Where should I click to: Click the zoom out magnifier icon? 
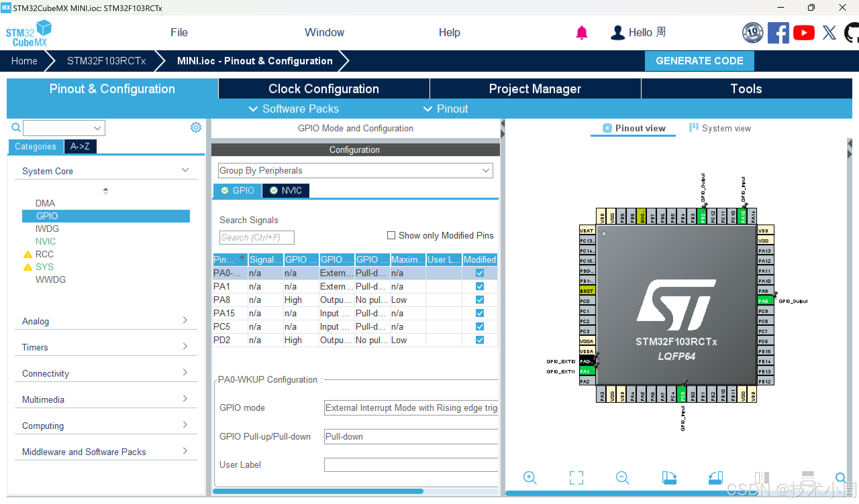tap(622, 478)
